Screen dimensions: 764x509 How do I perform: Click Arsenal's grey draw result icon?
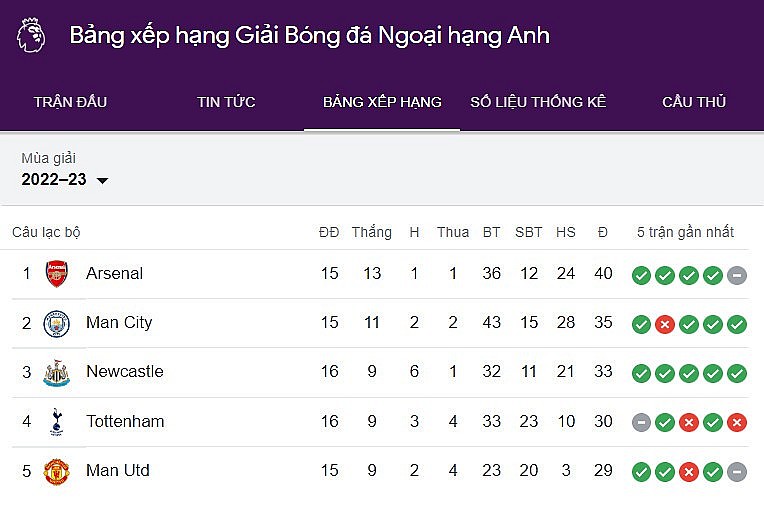coord(737,275)
